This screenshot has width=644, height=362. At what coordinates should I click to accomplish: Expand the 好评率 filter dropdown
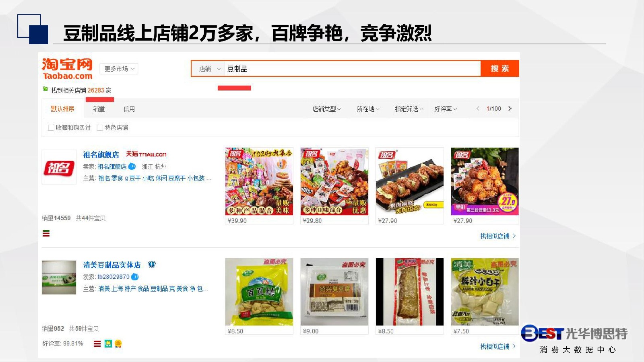point(446,109)
